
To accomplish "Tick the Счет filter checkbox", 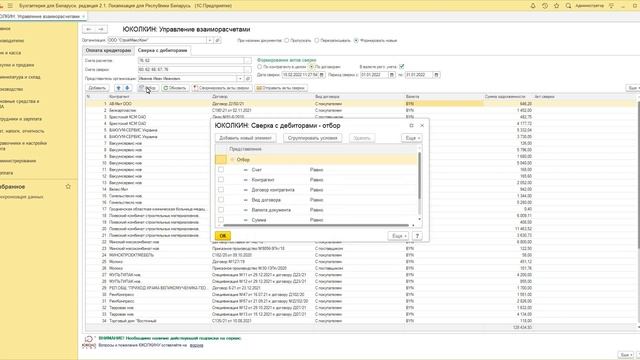I will pos(221,169).
